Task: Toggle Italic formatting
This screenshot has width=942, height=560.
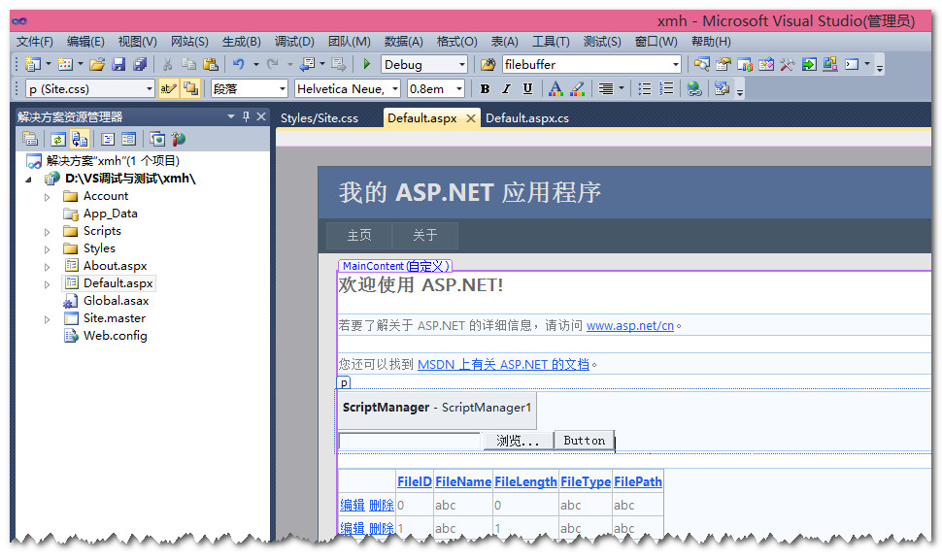Action: [505, 89]
